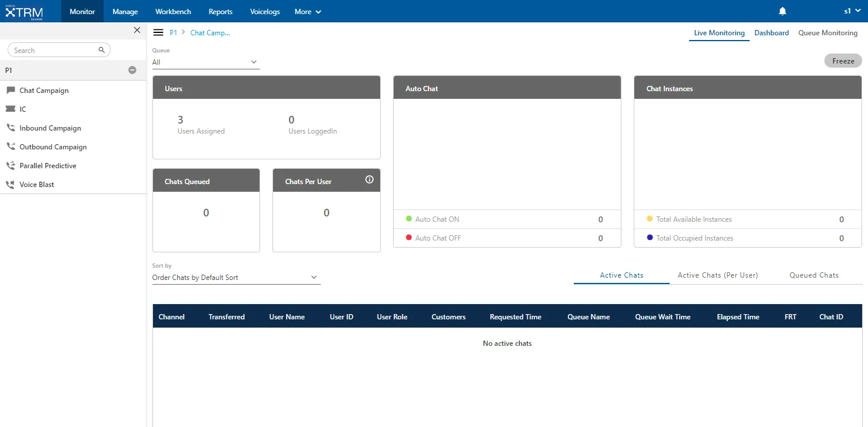
Task: Click the Queue Name column header
Action: click(x=588, y=316)
